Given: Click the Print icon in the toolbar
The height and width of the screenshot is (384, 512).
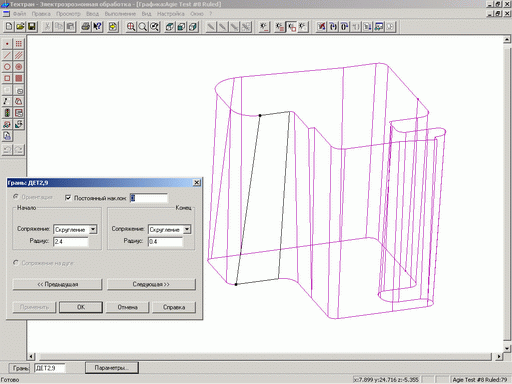Looking at the screenshot, I should (x=86, y=27).
